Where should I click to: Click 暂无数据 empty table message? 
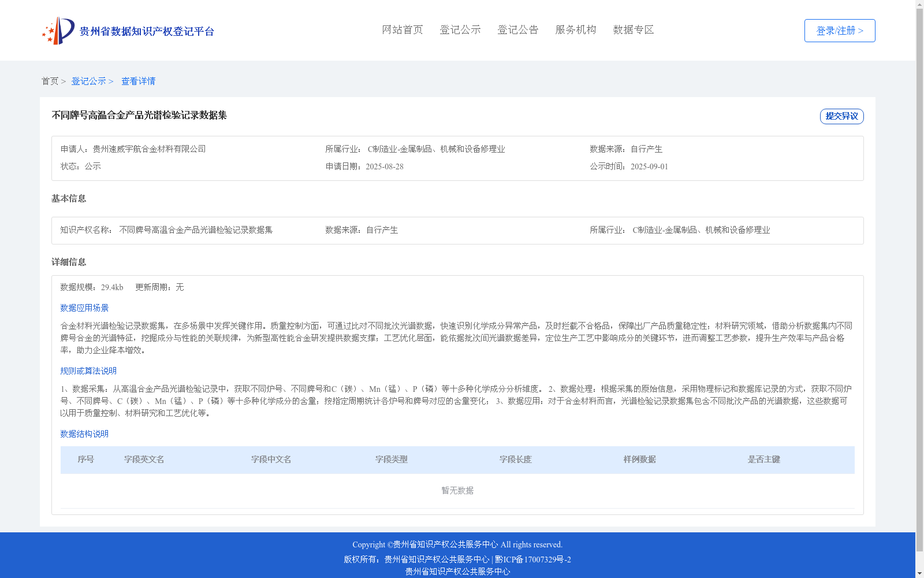(x=457, y=491)
